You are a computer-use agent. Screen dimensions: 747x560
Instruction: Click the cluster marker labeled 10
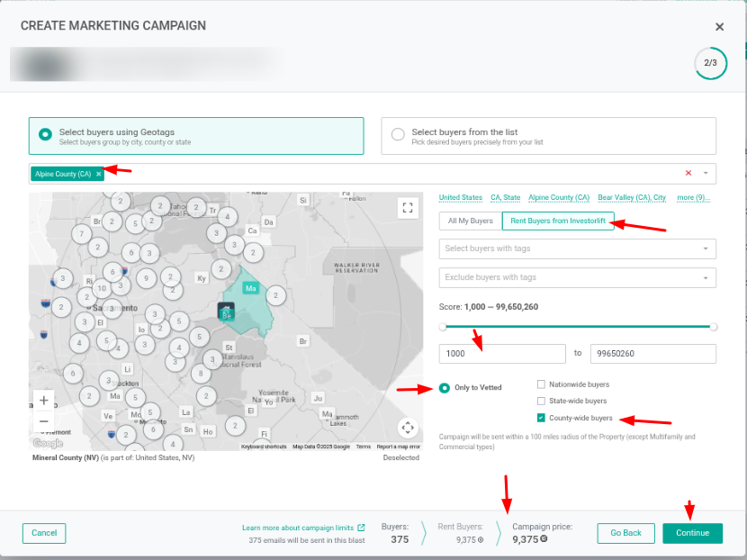[102, 288]
